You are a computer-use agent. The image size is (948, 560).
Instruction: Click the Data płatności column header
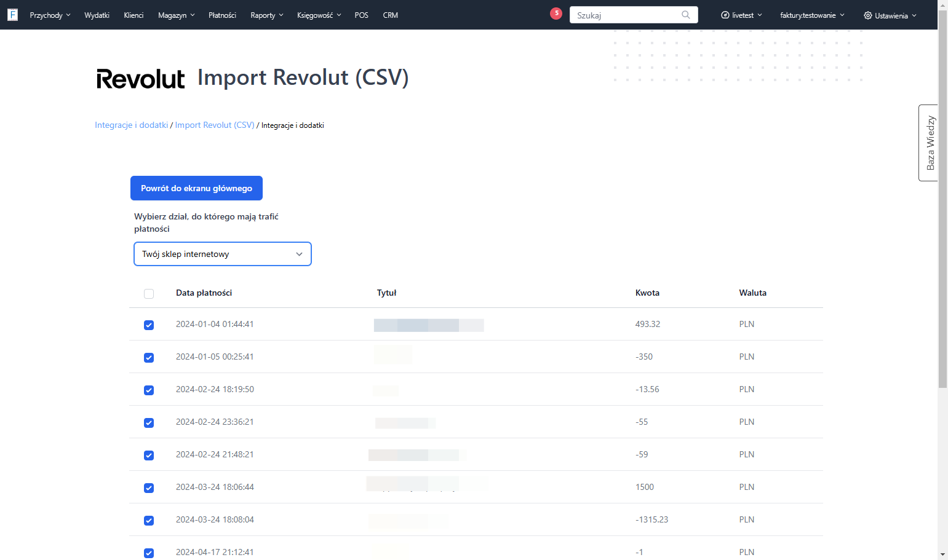tap(204, 293)
